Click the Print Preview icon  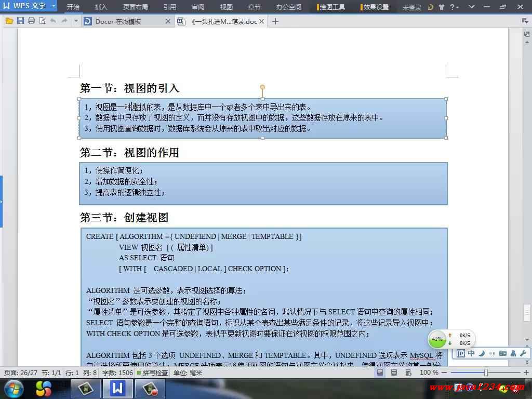coord(42,21)
